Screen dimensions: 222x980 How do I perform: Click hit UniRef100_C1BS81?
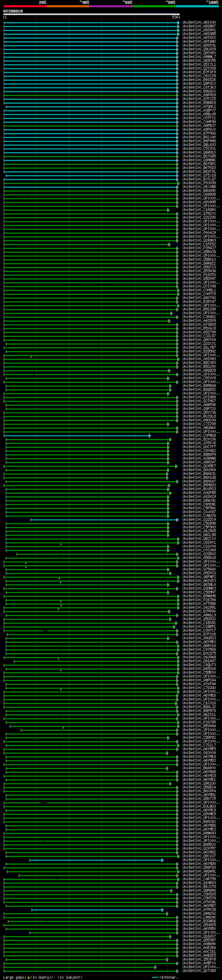click(199, 623)
